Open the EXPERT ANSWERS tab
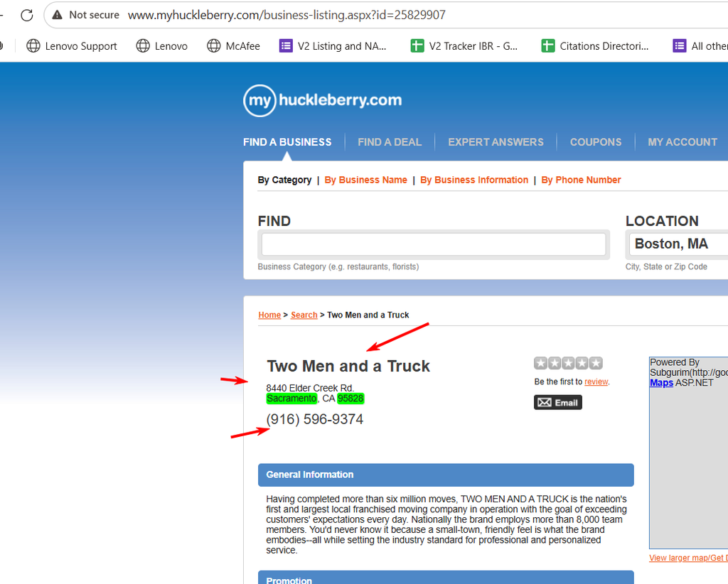This screenshot has width=728, height=584. 496,142
